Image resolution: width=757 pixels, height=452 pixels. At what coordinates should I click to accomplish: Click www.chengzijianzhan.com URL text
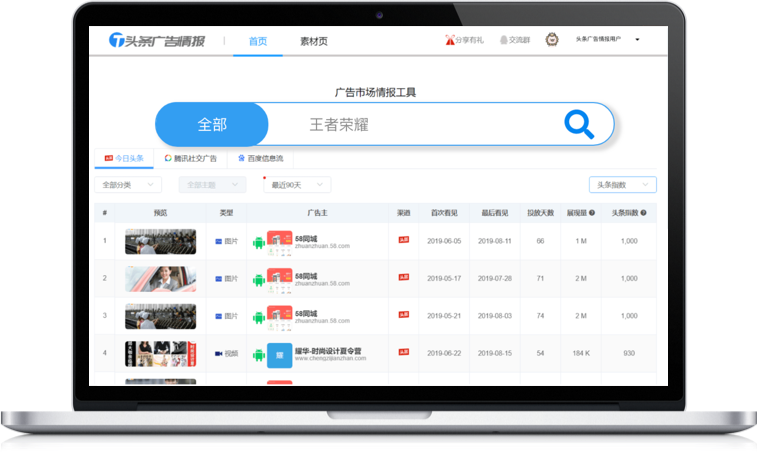tap(330, 359)
